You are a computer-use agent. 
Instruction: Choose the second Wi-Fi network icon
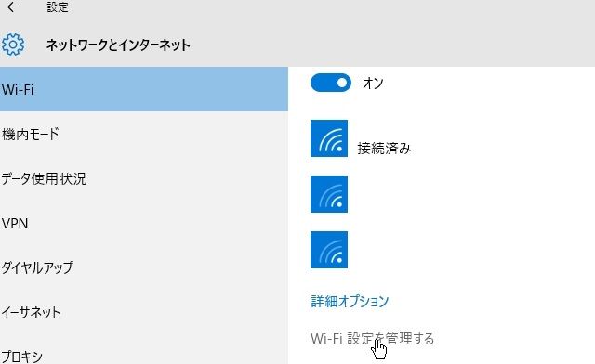pyautogui.click(x=328, y=194)
